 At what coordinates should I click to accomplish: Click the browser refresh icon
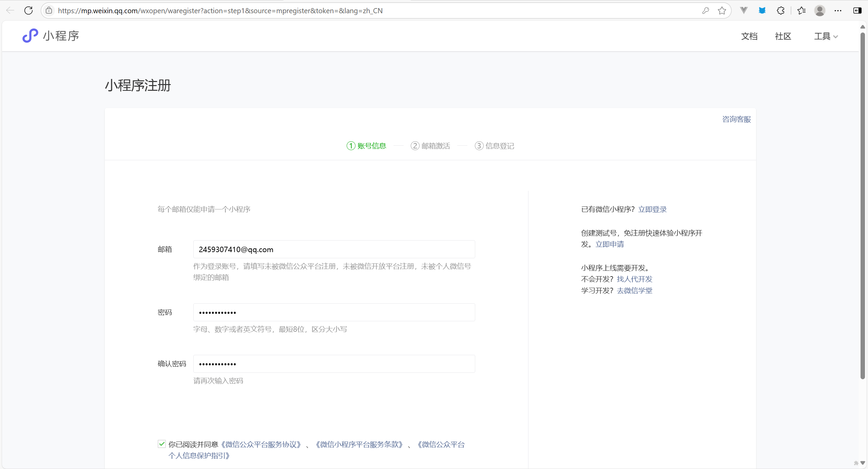28,11
